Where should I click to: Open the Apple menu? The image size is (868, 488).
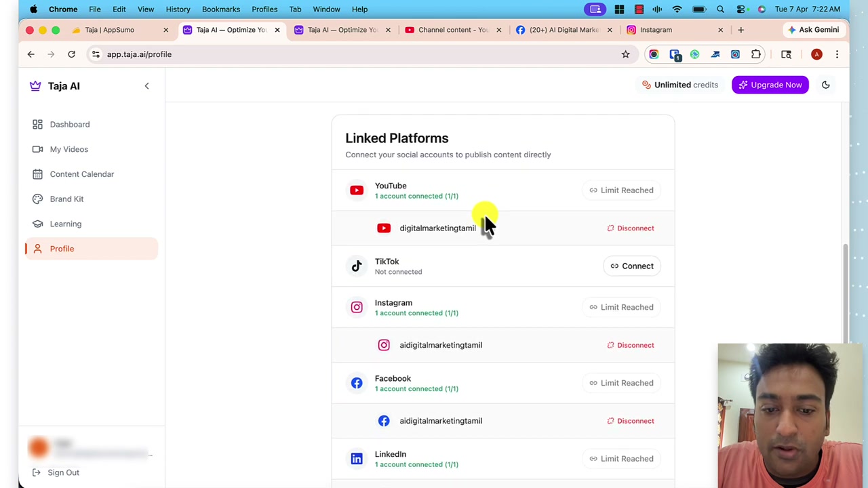point(33,9)
